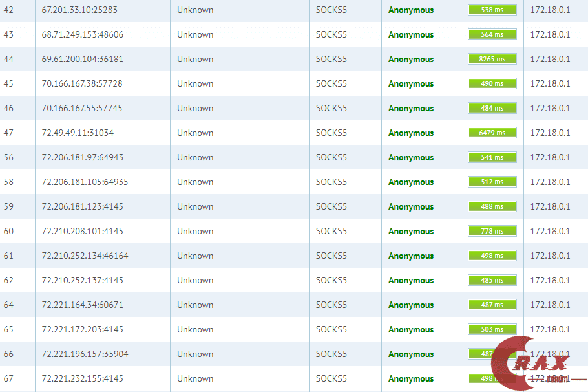Click Unknown country in row 43
Screen dimensions: 588x392
tap(195, 34)
